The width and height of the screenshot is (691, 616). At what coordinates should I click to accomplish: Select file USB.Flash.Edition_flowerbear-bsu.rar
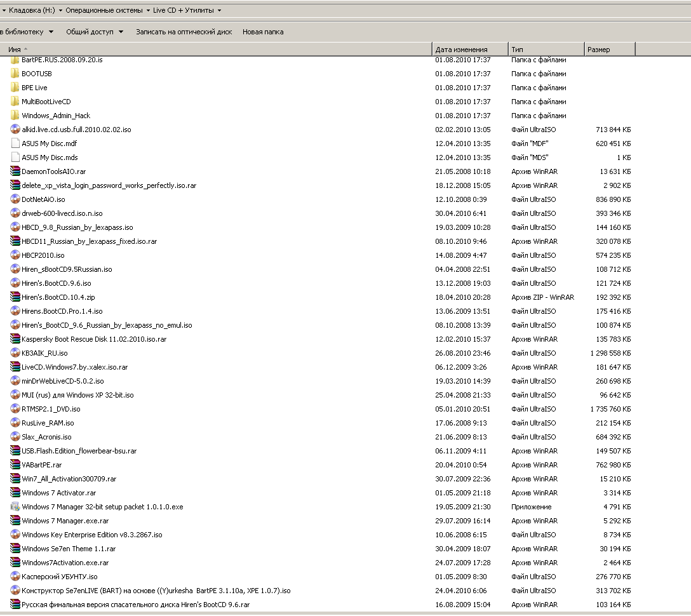point(79,451)
